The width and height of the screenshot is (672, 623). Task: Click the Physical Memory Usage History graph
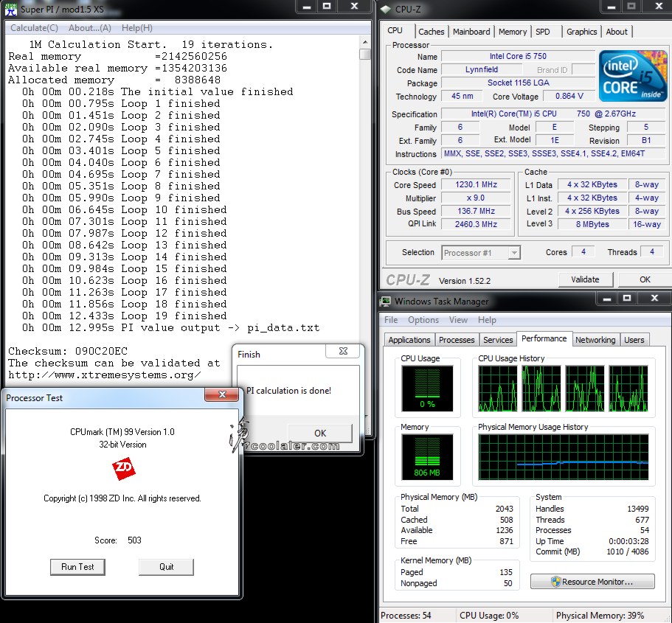(564, 457)
